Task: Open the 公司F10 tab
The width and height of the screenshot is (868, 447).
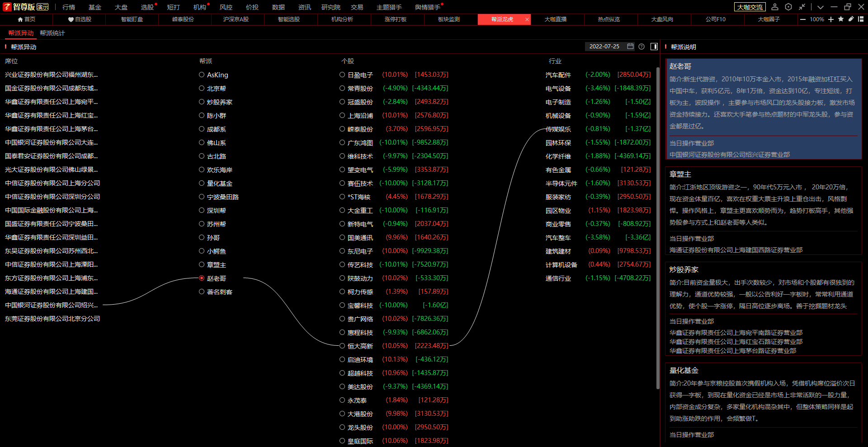Action: coord(716,19)
